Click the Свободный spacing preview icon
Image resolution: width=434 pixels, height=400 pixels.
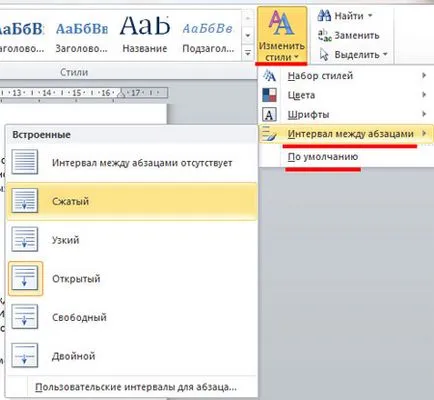click(x=25, y=317)
